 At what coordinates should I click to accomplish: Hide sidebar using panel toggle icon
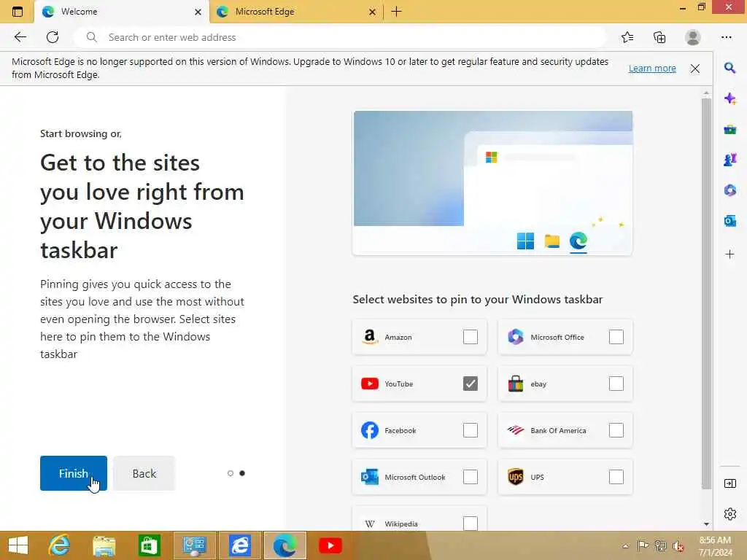coord(729,483)
